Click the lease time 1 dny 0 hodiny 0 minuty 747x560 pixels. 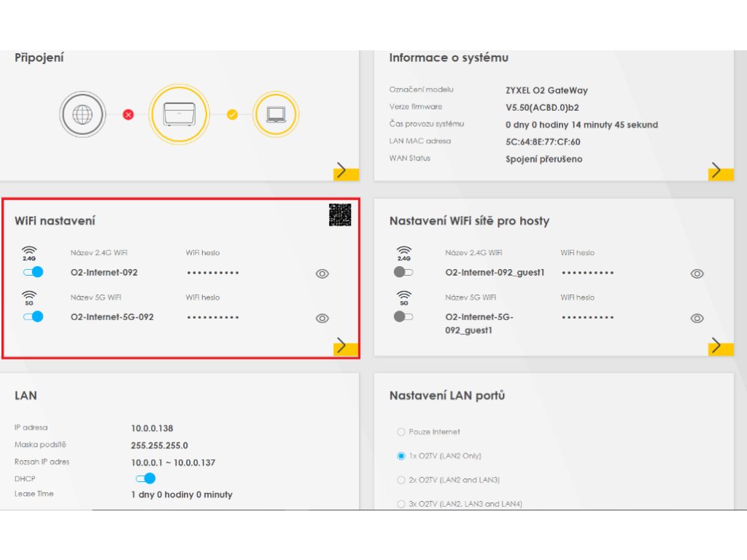pos(182,495)
